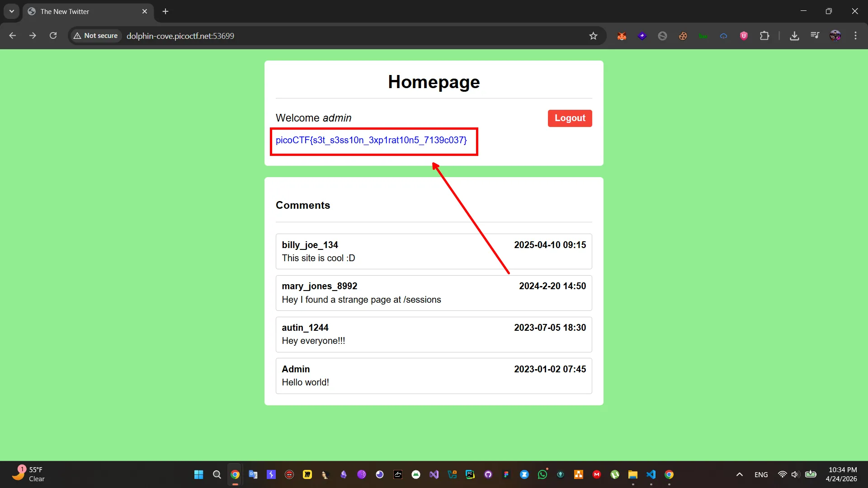Open the media controls icon
This screenshot has width=868, height=488.
coord(815,36)
